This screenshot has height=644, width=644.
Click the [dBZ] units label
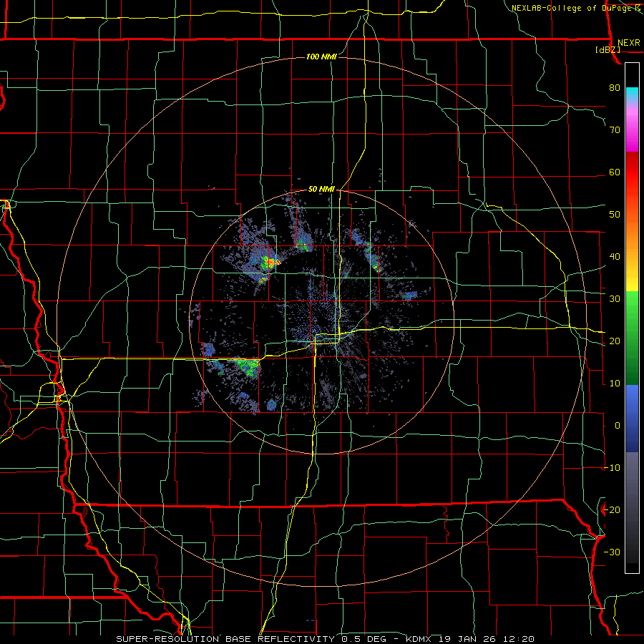pos(608,49)
